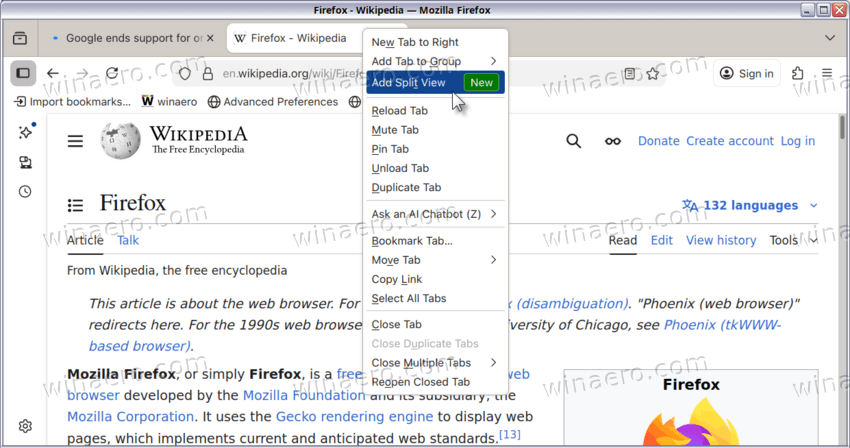Select Add Split View menu entry
Screen dimensions: 850x448
[435, 82]
